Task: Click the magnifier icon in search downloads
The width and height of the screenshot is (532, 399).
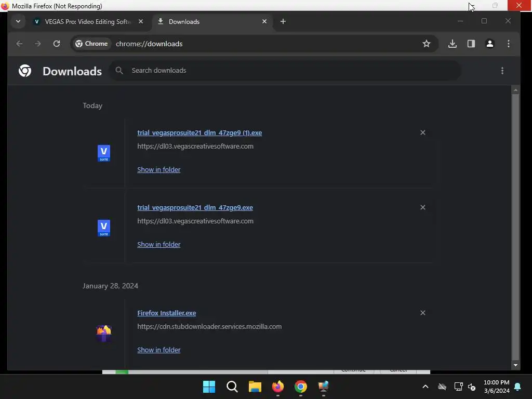Action: [x=119, y=71]
